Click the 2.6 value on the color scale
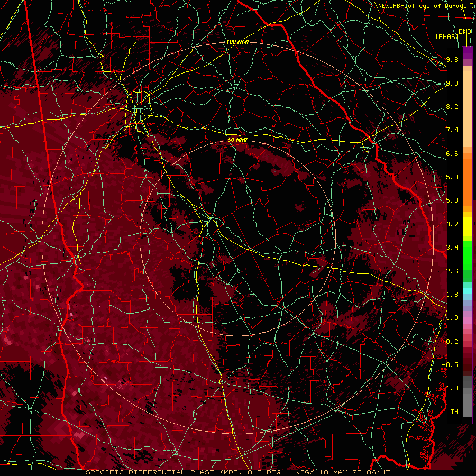The width and height of the screenshot is (476, 476). click(452, 271)
